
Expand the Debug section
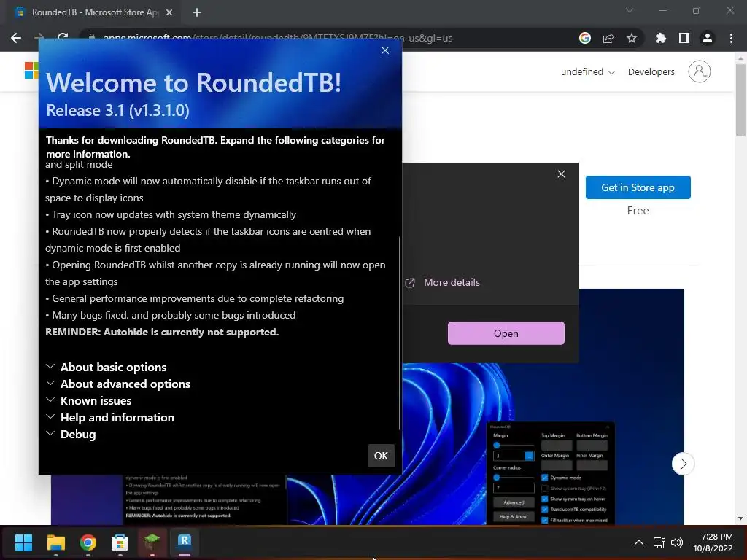click(x=71, y=435)
